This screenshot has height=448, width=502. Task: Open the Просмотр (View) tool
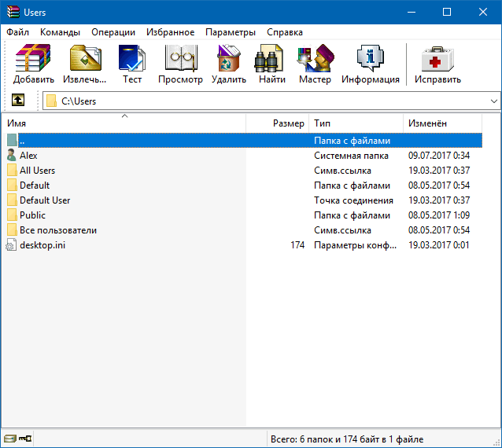[x=180, y=64]
